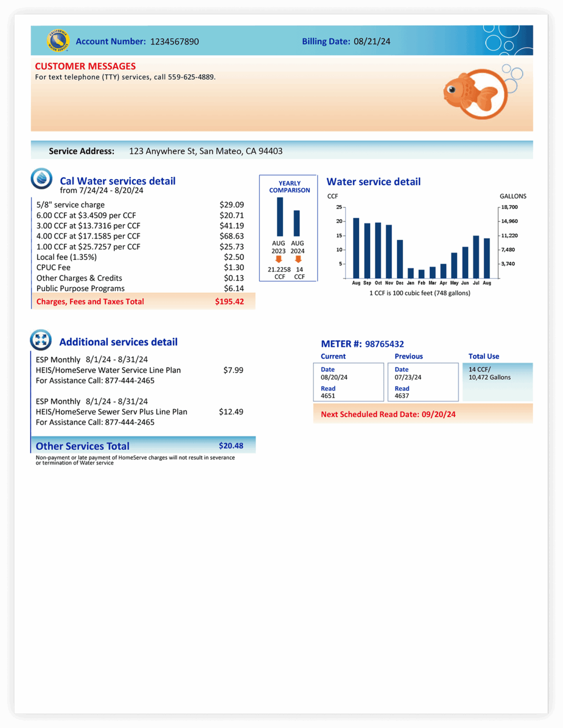This screenshot has width=563, height=728.
Task: Click the service address 123 Anywhere St
Action: click(x=206, y=151)
